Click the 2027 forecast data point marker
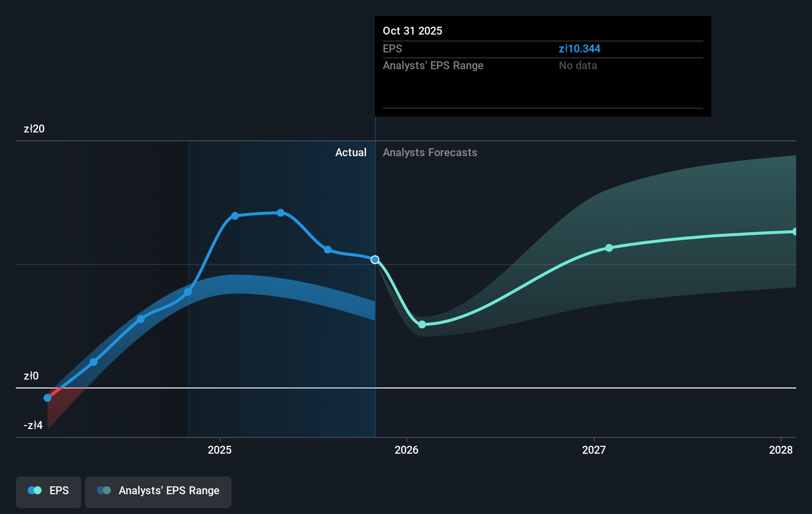This screenshot has height=514, width=812. [x=609, y=249]
